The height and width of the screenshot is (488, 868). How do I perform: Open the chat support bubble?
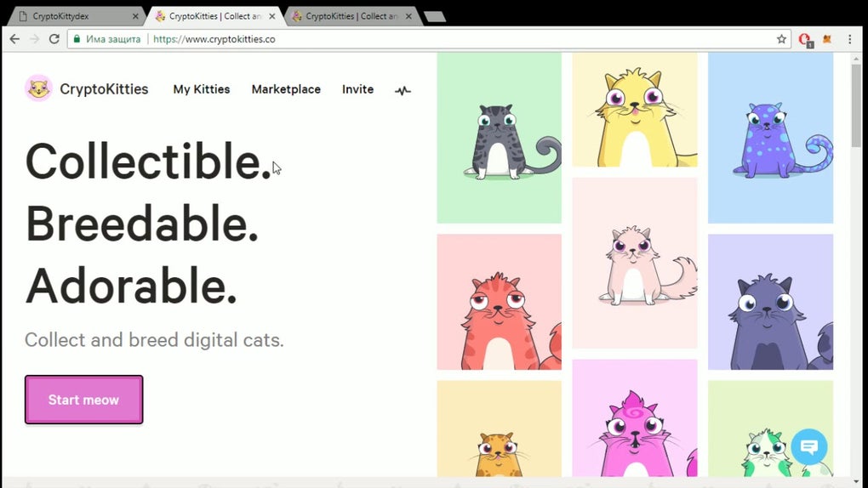click(808, 446)
